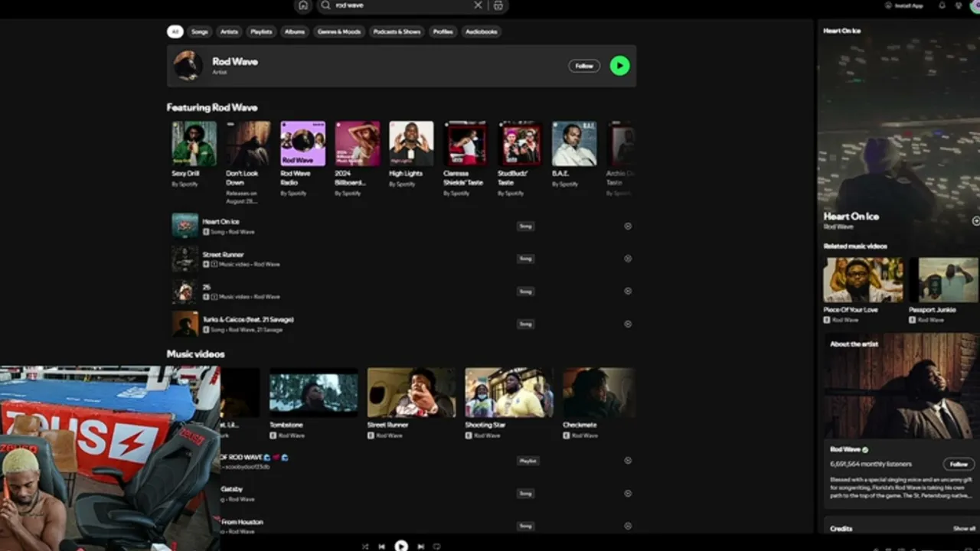The image size is (980, 551).
Task: Click the 'From Houston' song title
Action: coord(242,522)
